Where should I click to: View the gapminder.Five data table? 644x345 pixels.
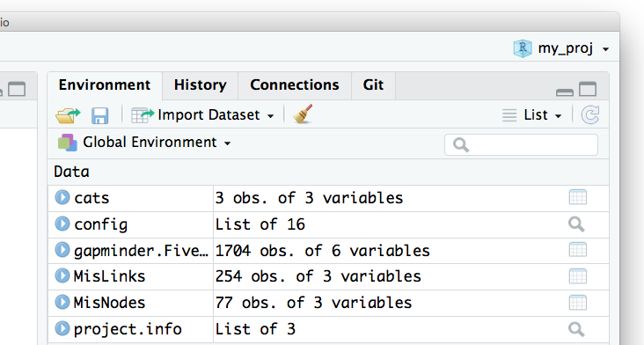coord(577,250)
